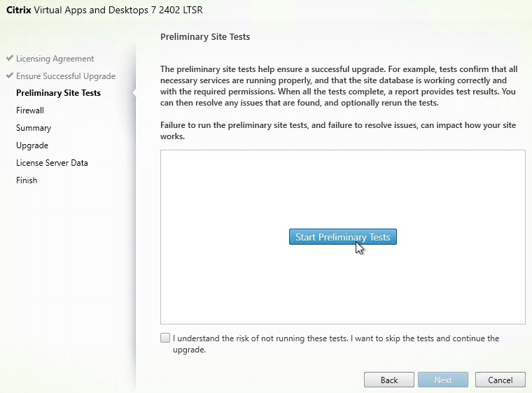
Task: Select the Licensing Agreement step
Action: click(x=55, y=59)
